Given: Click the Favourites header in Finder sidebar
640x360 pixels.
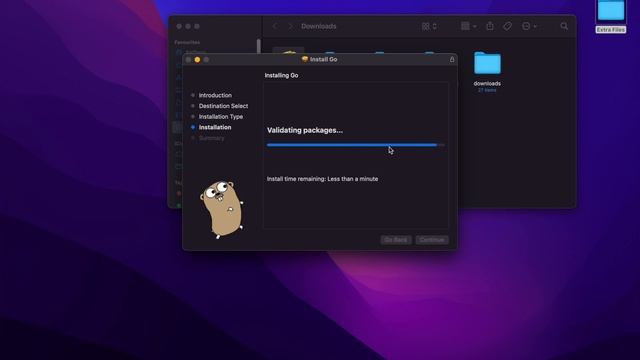Looking at the screenshot, I should (x=187, y=42).
